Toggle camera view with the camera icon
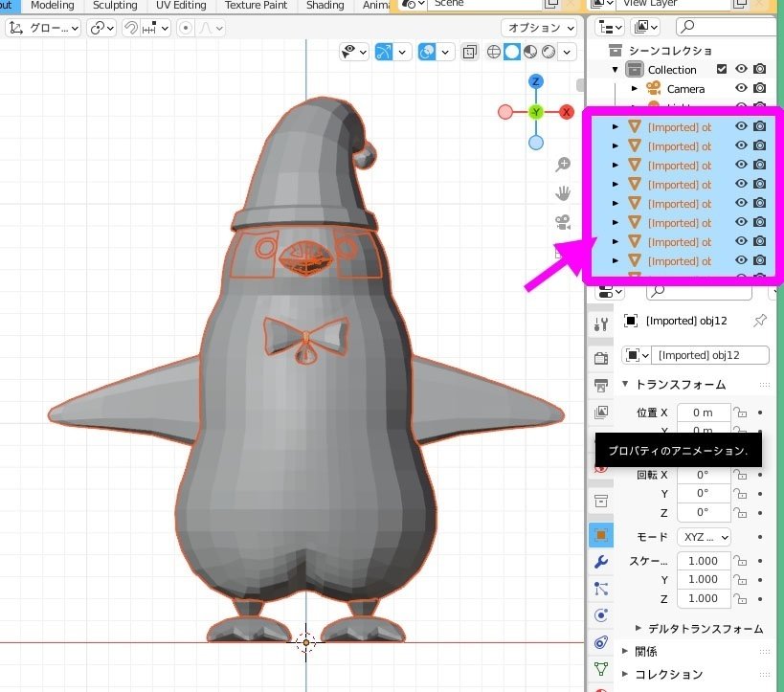784x692 pixels. pyautogui.click(x=563, y=222)
